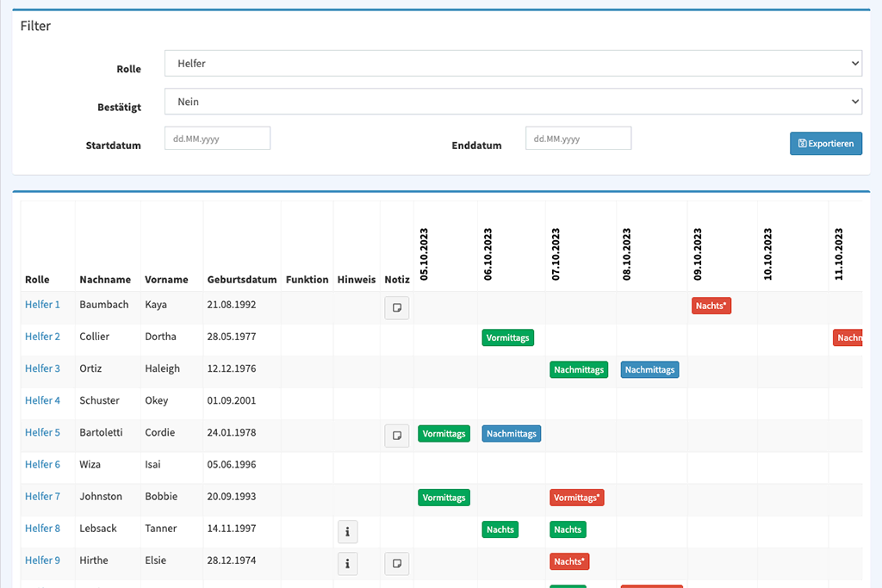
Task: Expand the Bestätigt dropdown
Action: tap(512, 102)
